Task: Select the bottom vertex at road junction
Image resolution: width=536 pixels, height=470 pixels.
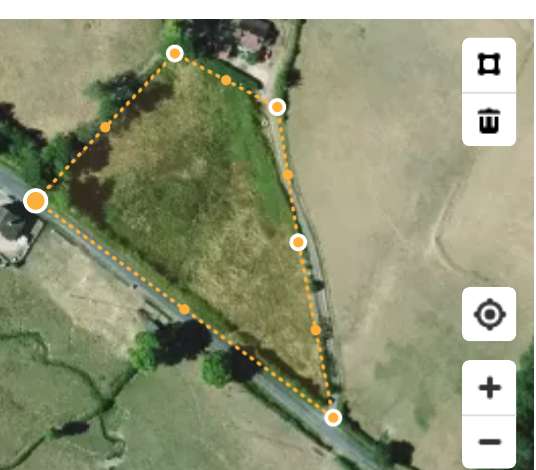Action: [x=333, y=417]
